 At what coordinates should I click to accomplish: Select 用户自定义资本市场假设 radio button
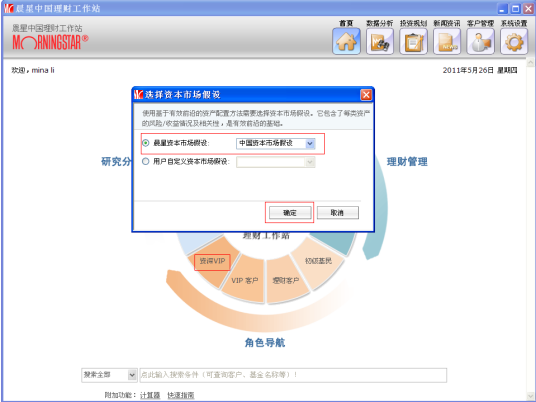click(x=146, y=161)
